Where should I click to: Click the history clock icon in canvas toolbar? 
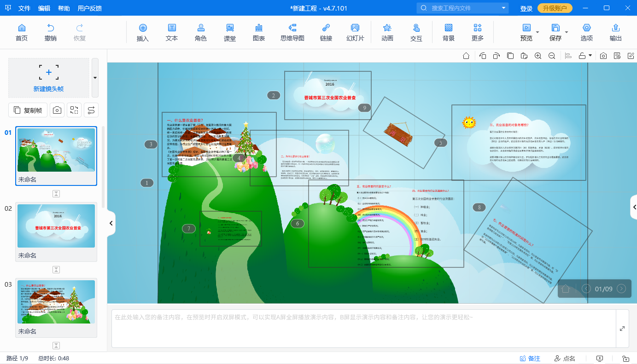617,56
